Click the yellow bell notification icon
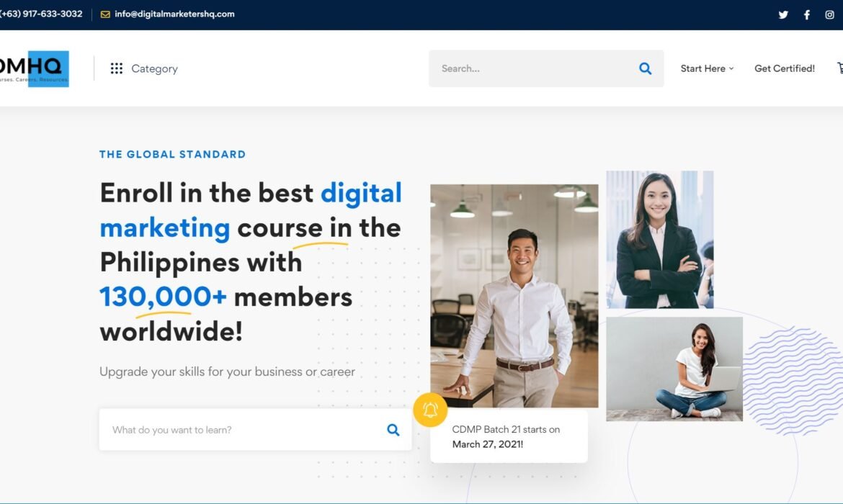The width and height of the screenshot is (843, 504). 430,410
